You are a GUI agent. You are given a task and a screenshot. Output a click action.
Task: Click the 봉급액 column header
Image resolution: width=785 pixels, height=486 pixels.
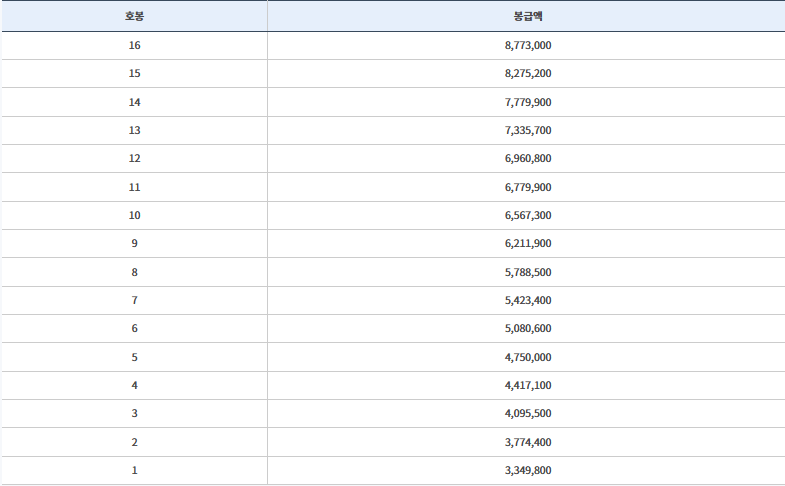click(528, 16)
